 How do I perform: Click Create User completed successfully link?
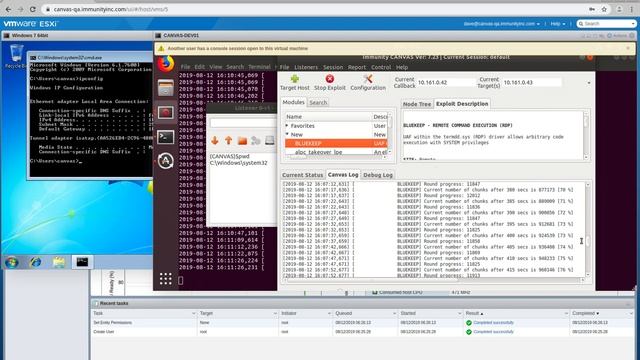point(493,332)
